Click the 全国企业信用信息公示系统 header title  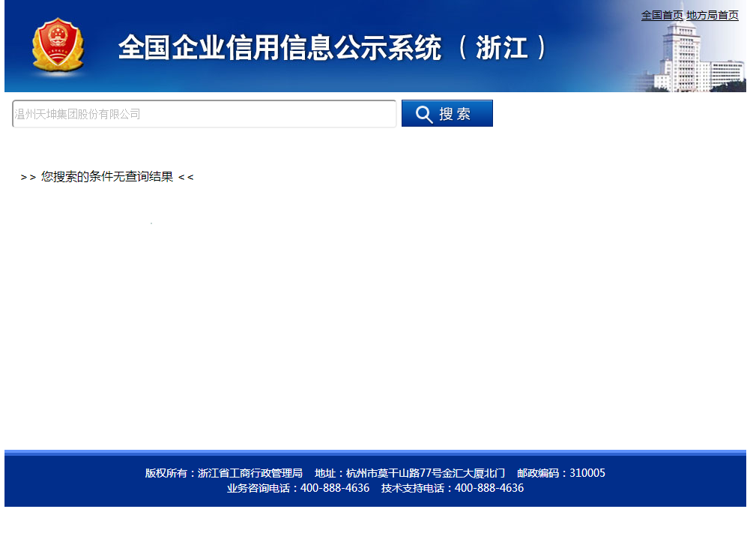[279, 48]
